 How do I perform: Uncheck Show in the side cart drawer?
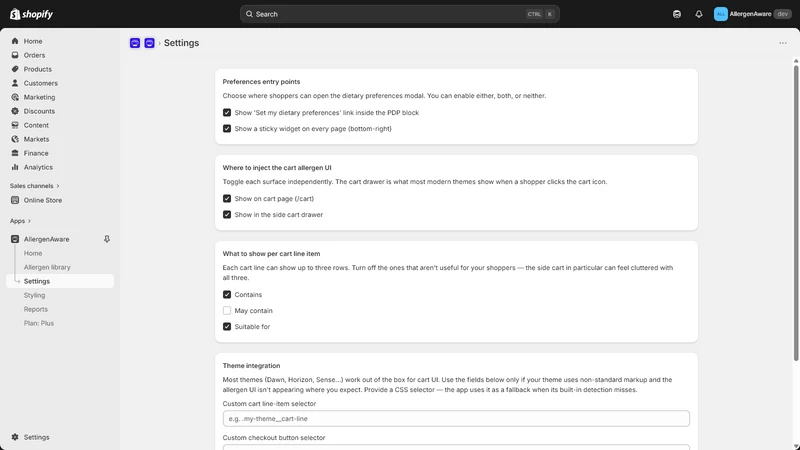coord(227,215)
